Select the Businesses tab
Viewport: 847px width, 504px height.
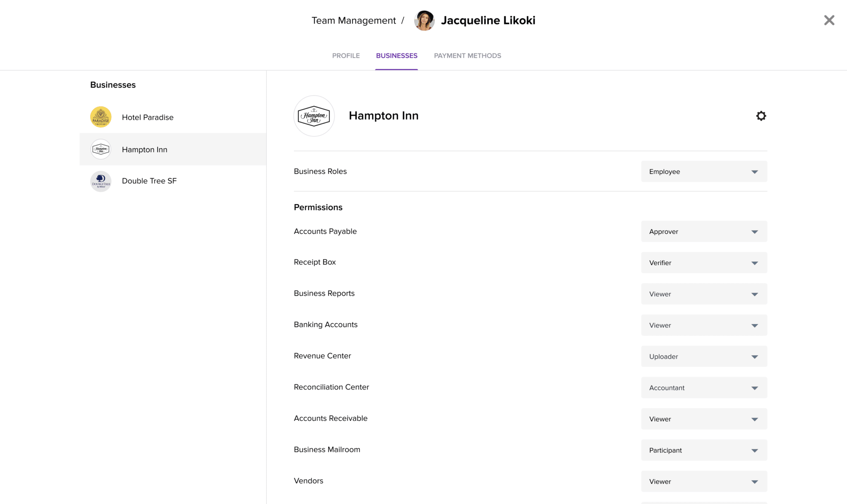[397, 56]
